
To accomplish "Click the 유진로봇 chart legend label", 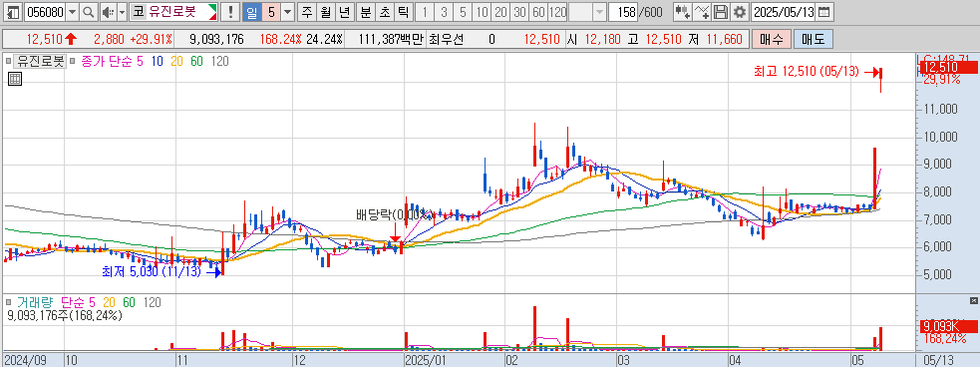I will tap(40, 61).
